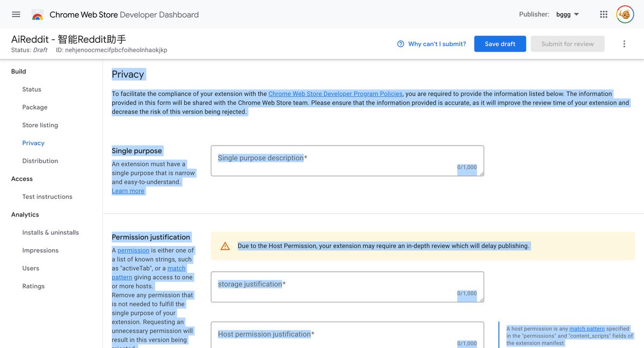Open the "Learn more" link under Single purpose
Viewport: 644px width, 348px height.
click(128, 190)
